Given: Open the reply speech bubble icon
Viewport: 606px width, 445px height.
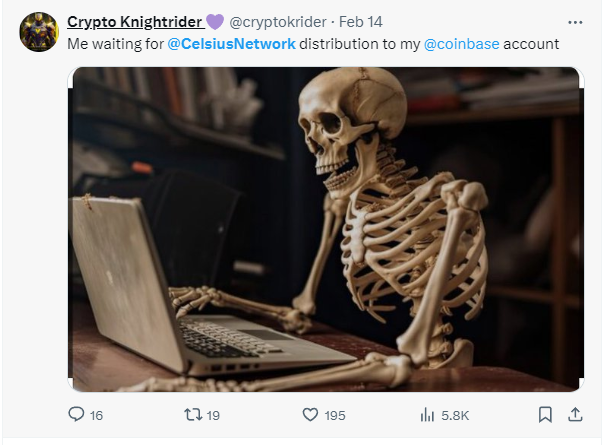Looking at the screenshot, I should pyautogui.click(x=76, y=414).
